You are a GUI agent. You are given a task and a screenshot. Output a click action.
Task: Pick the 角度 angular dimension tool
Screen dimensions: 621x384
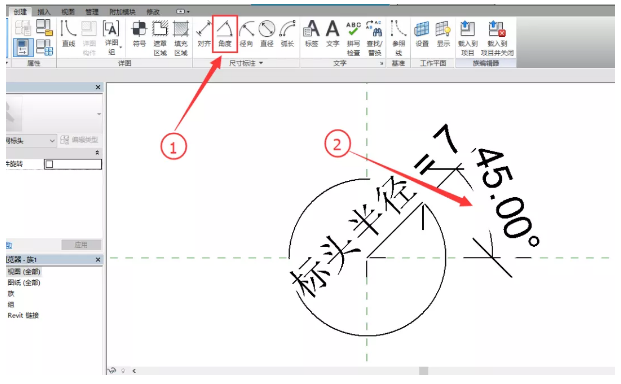point(225,34)
